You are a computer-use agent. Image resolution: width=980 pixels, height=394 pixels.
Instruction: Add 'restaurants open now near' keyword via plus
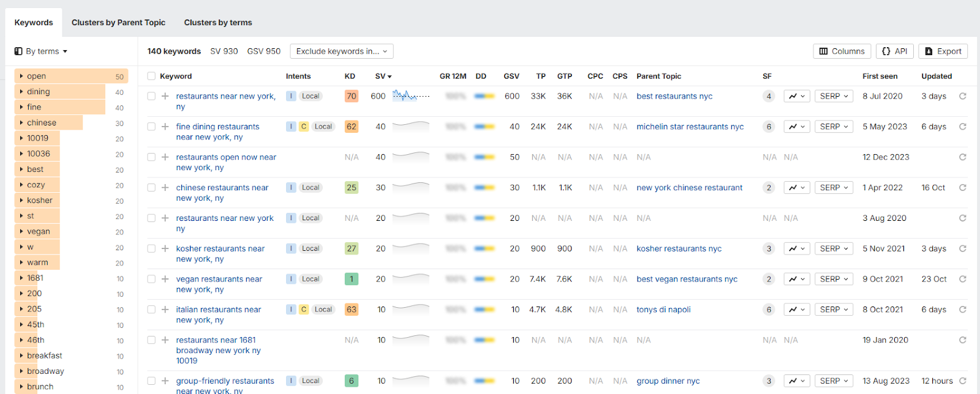(165, 157)
